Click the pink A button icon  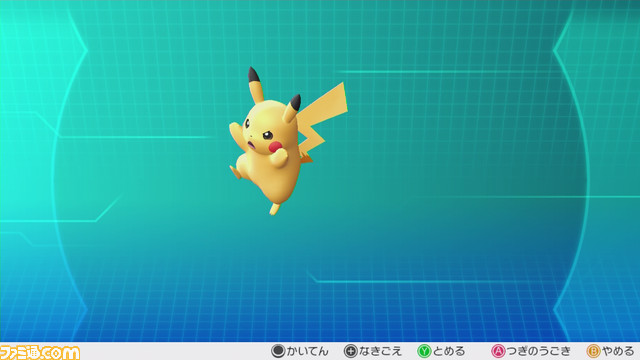click(498, 351)
